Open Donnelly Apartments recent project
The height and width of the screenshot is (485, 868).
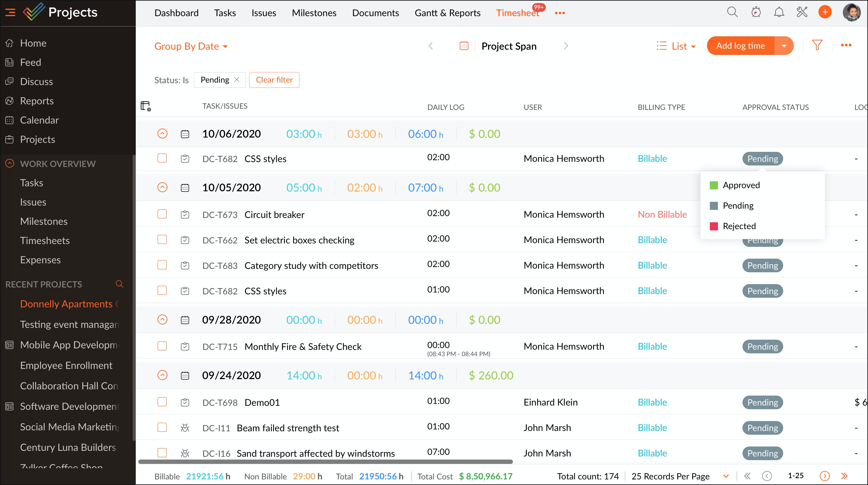[66, 304]
